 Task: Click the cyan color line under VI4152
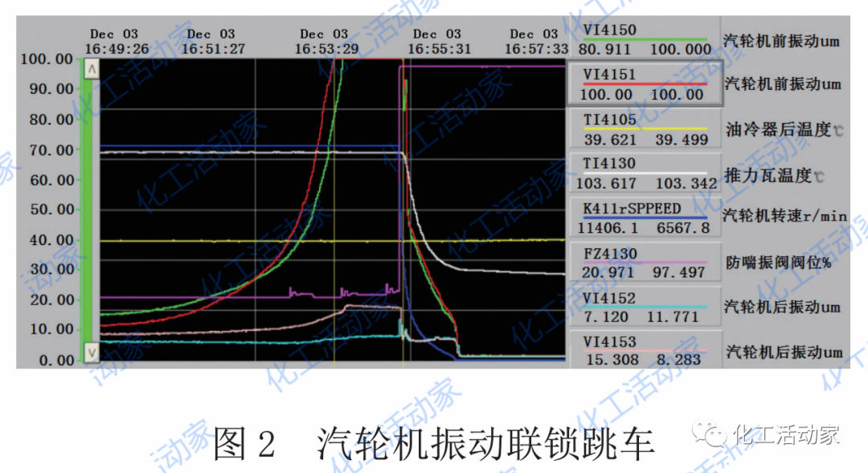point(645,307)
